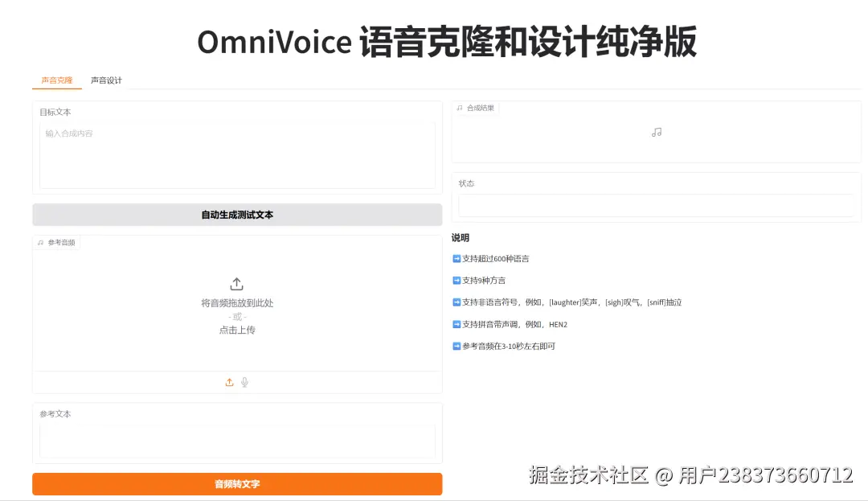
Task: Click the text 参考音频在3-10秒左右即可
Action: pyautogui.click(x=509, y=346)
